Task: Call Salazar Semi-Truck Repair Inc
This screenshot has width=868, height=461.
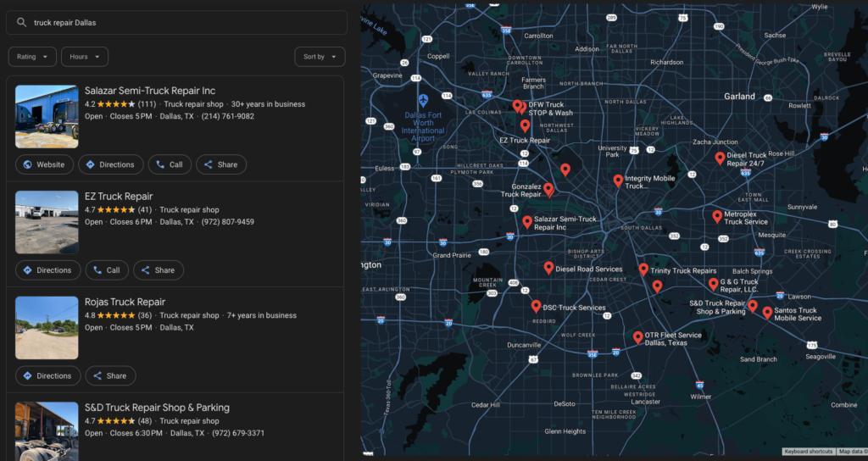Action: pyautogui.click(x=170, y=164)
